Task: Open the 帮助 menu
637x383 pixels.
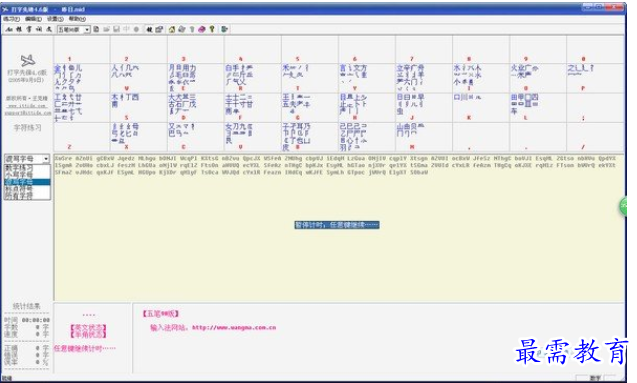Action: tap(77, 19)
